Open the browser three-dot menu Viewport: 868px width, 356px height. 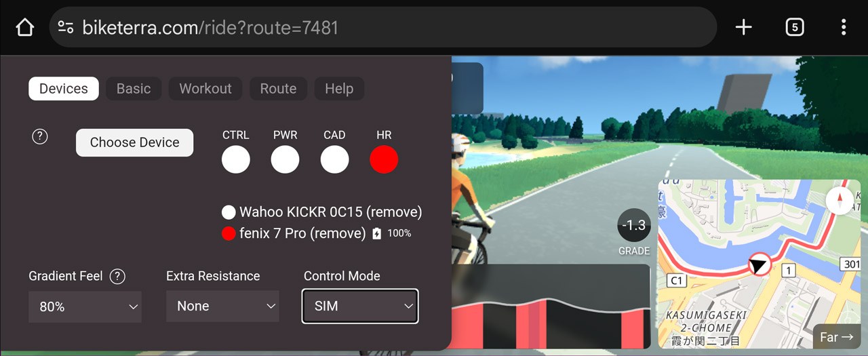point(844,27)
